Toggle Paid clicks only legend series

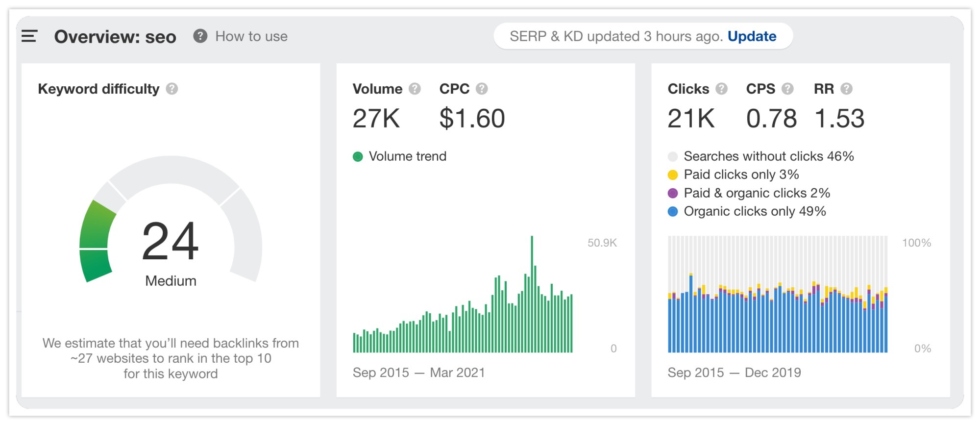pos(734,175)
